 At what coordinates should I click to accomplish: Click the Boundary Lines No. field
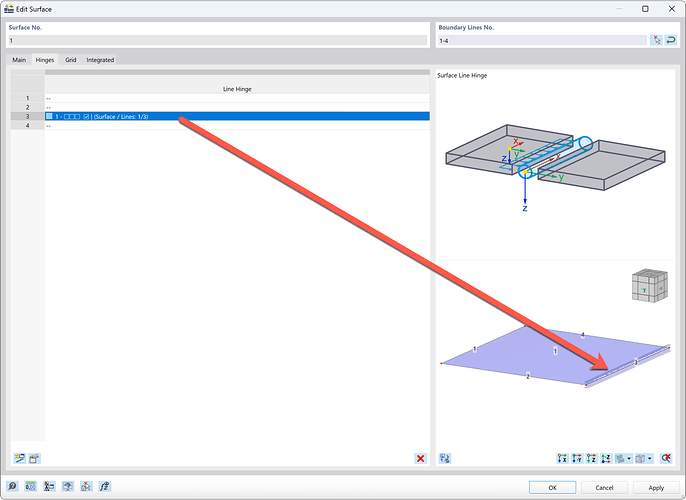tap(542, 40)
